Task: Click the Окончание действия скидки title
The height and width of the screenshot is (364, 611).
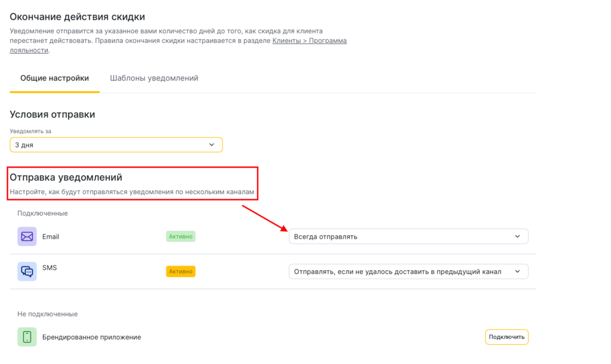Action: pos(77,17)
